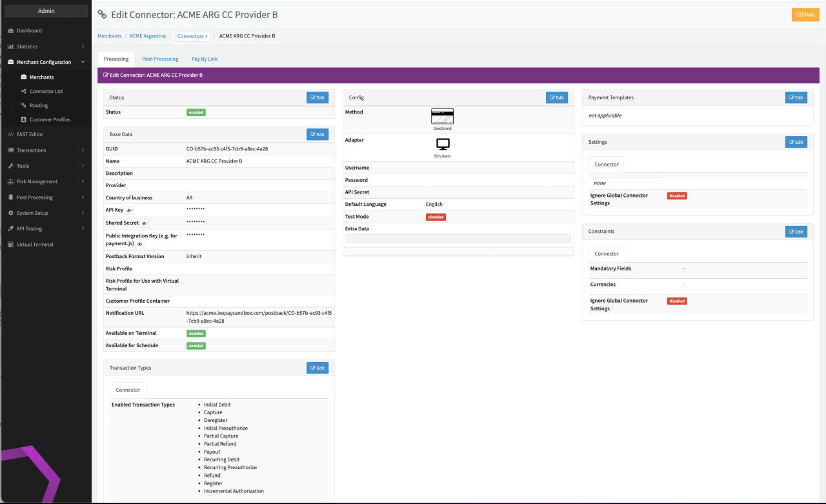
Task: Open the Connectors breadcrumb dropdown
Action: coord(192,36)
